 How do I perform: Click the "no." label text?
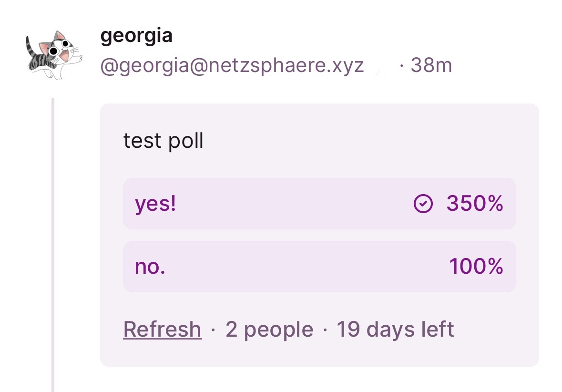(150, 267)
